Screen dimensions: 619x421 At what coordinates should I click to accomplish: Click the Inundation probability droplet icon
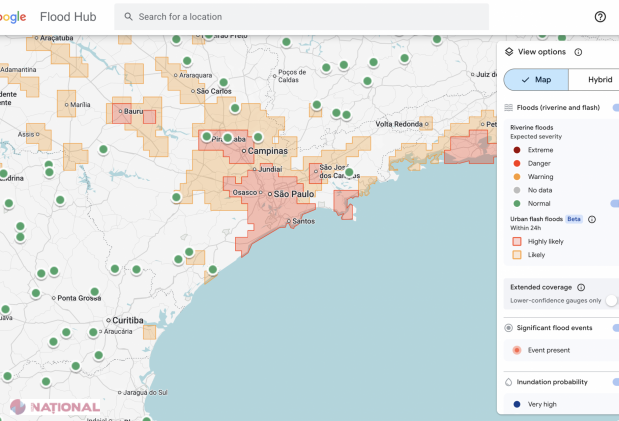[x=509, y=382]
